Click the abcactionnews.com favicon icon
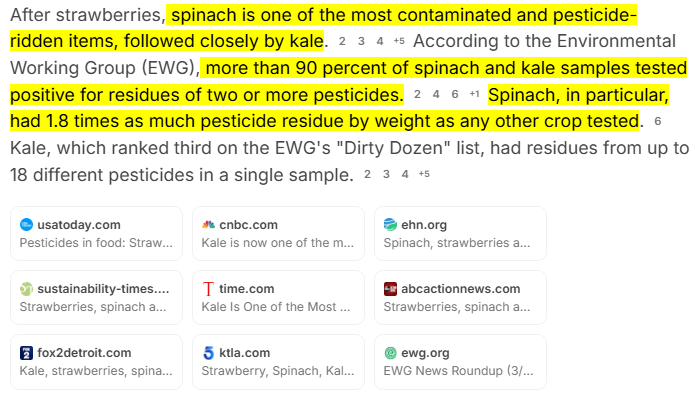The width and height of the screenshot is (695, 393). [x=390, y=289]
